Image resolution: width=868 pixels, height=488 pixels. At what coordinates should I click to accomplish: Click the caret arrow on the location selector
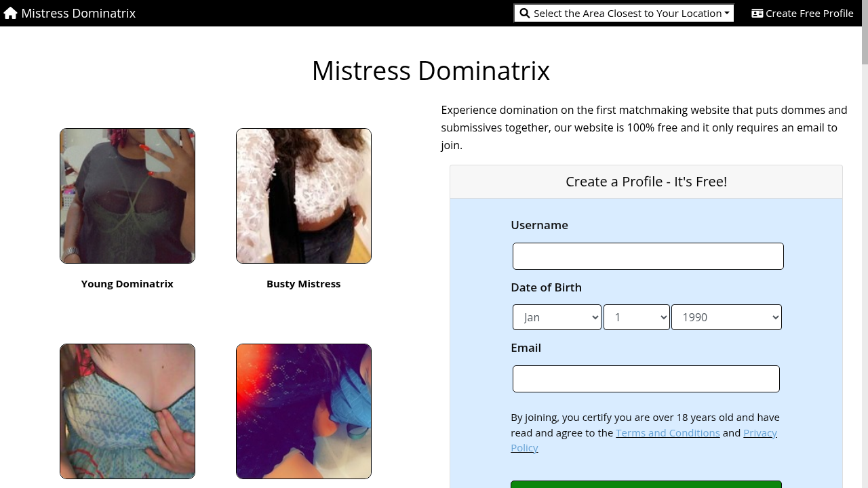coord(728,13)
